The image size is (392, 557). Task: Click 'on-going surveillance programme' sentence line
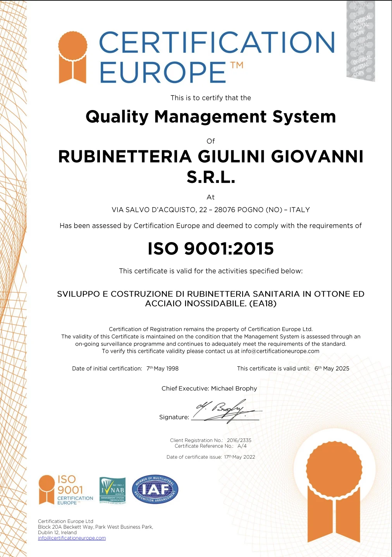tap(211, 344)
